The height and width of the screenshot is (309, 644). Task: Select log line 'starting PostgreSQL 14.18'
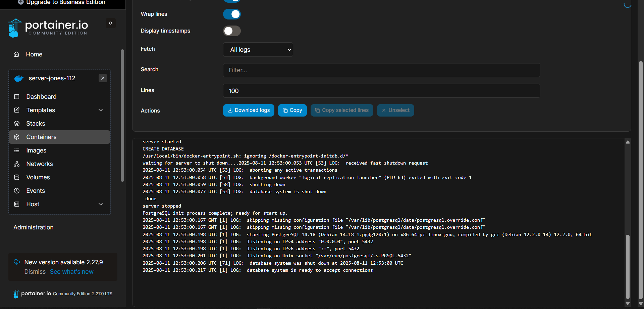[367, 234]
